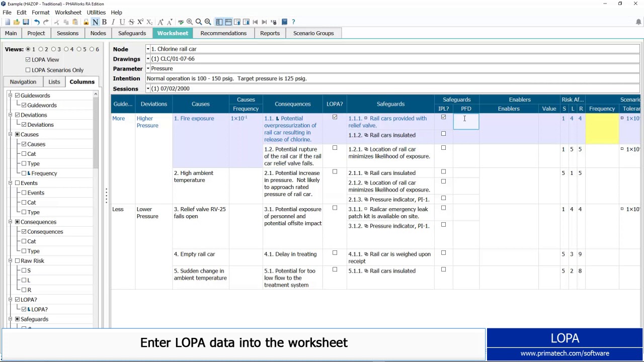Open the File menu

pyautogui.click(x=7, y=12)
